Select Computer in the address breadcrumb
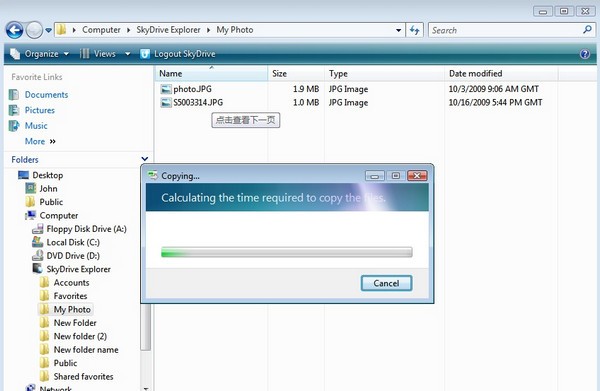This screenshot has height=391, width=600. coord(101,29)
